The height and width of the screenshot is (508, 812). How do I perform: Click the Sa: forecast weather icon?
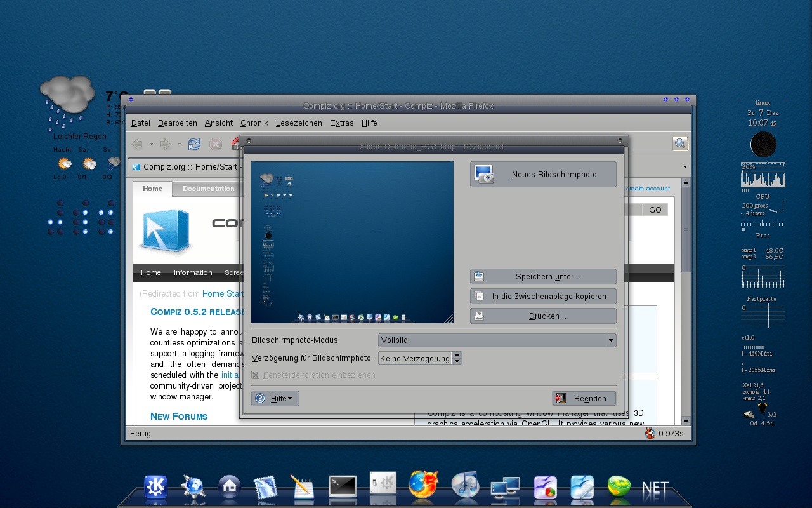89,164
